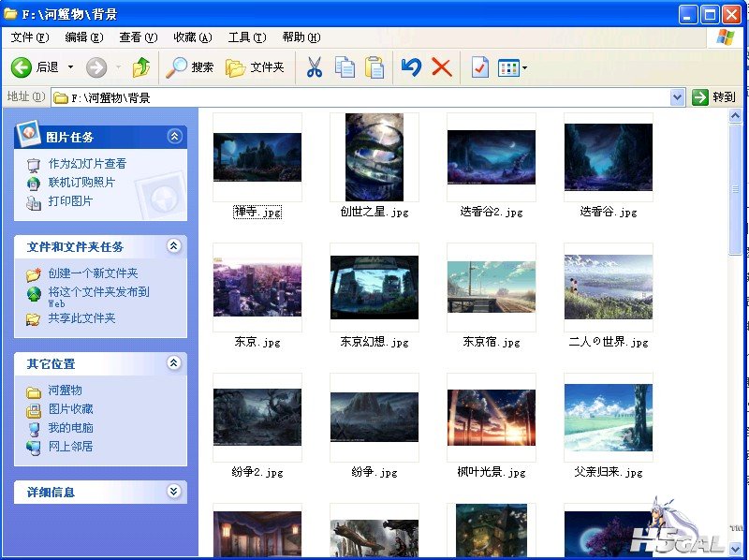
Task: Open the 工具(T) menu
Action: 246,37
